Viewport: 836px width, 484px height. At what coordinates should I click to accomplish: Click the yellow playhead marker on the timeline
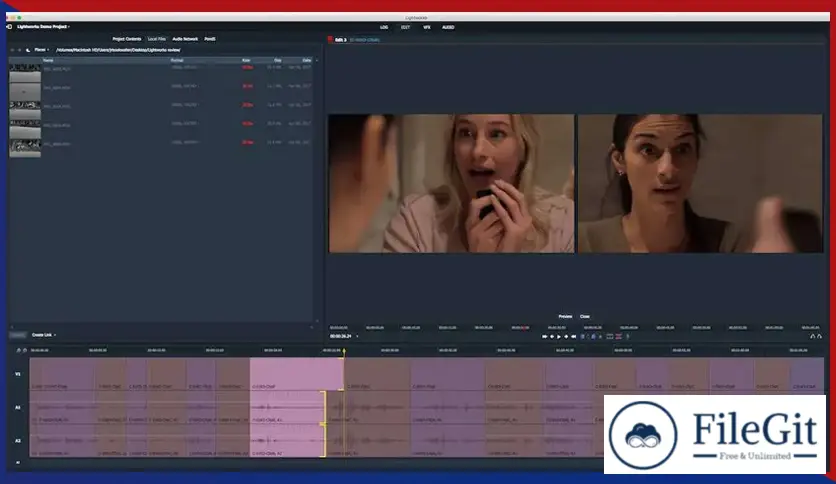click(344, 351)
